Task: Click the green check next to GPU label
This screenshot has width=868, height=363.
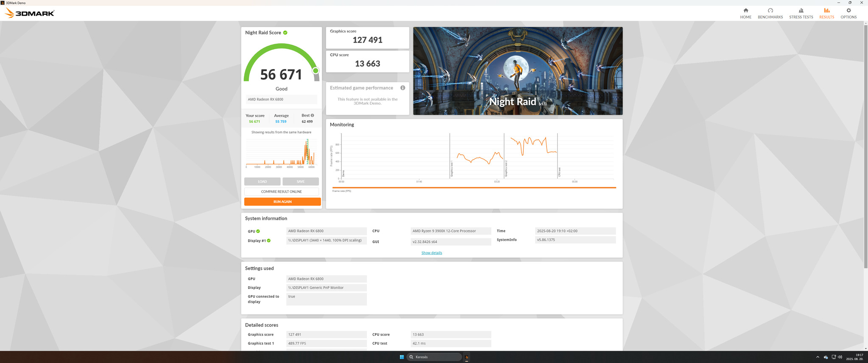Action: pyautogui.click(x=258, y=231)
